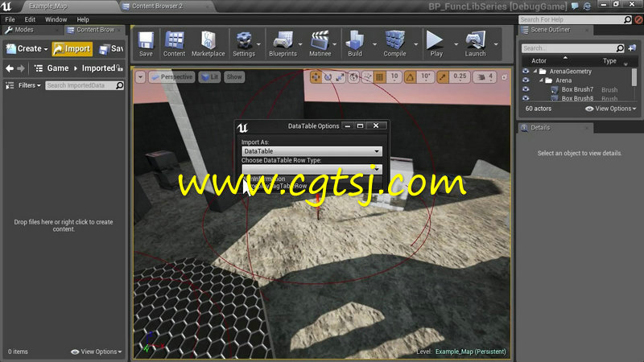The width and height of the screenshot is (644, 362).
Task: Open the Content browser toolbar icon
Action: (x=174, y=43)
